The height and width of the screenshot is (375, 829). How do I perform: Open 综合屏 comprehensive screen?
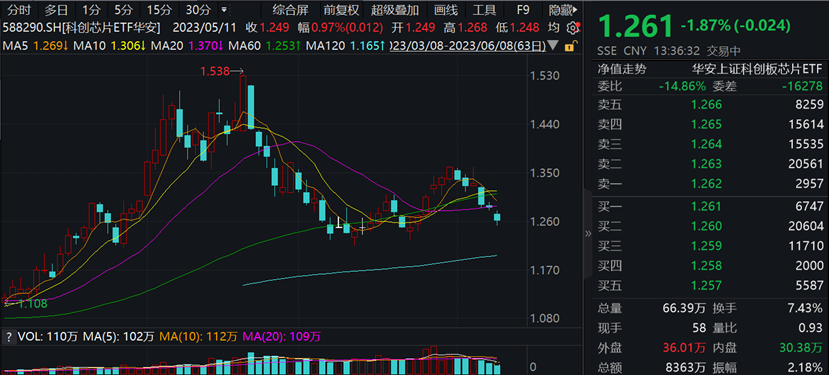[290, 10]
